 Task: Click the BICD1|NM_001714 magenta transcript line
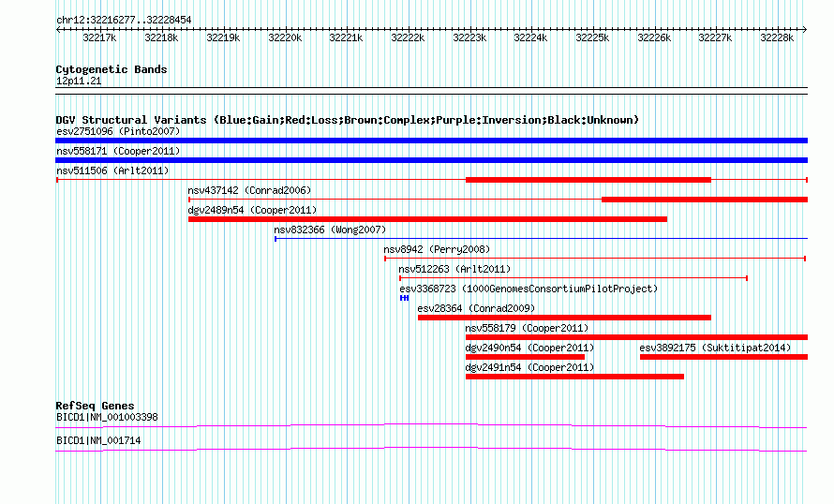pyautogui.click(x=431, y=450)
